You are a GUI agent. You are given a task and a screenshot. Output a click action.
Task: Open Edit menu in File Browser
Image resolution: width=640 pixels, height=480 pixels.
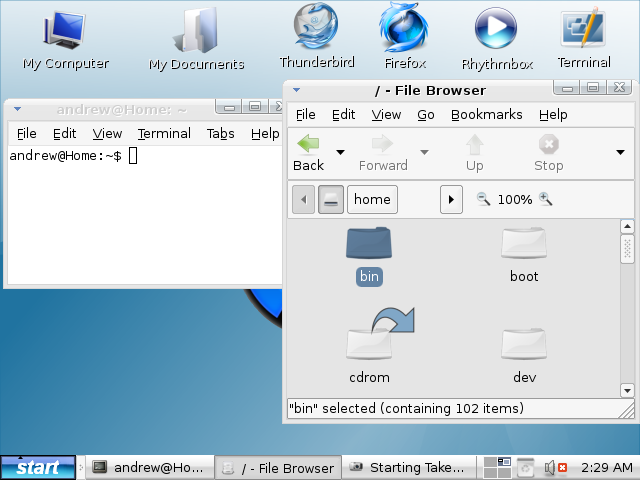click(343, 115)
